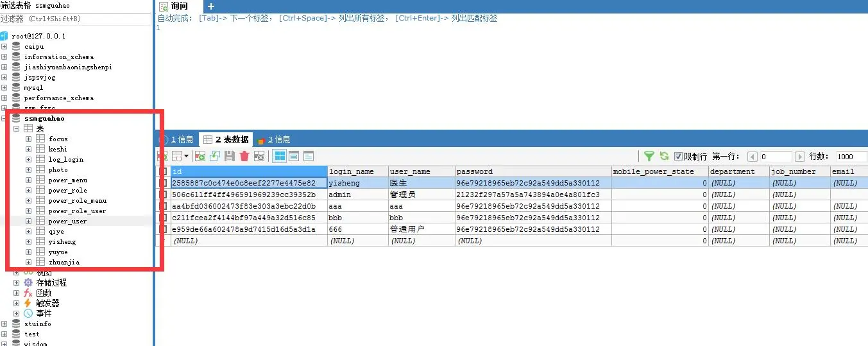
Task: Click the 存储过程 gear icon
Action: click(28, 282)
